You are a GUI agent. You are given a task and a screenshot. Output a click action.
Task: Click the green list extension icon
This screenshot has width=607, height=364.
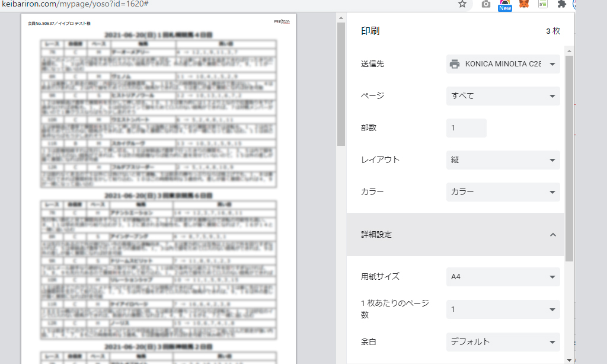542,4
